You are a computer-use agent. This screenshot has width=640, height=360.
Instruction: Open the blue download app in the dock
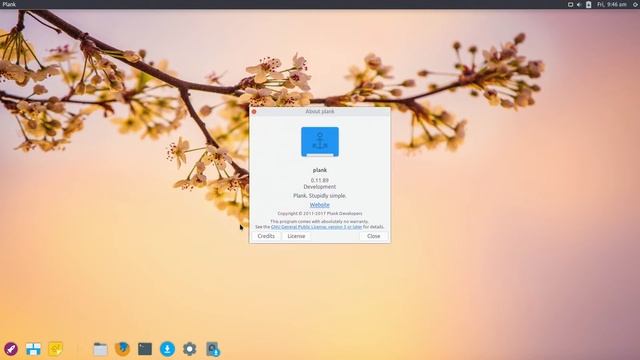coord(167,349)
